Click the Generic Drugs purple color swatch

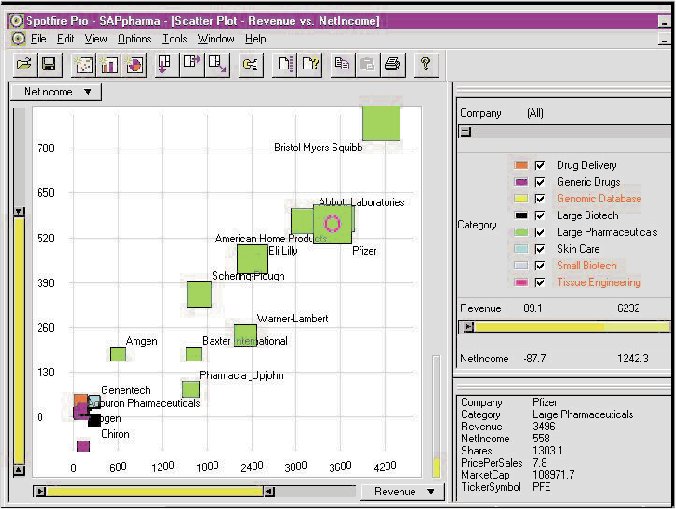pos(521,182)
